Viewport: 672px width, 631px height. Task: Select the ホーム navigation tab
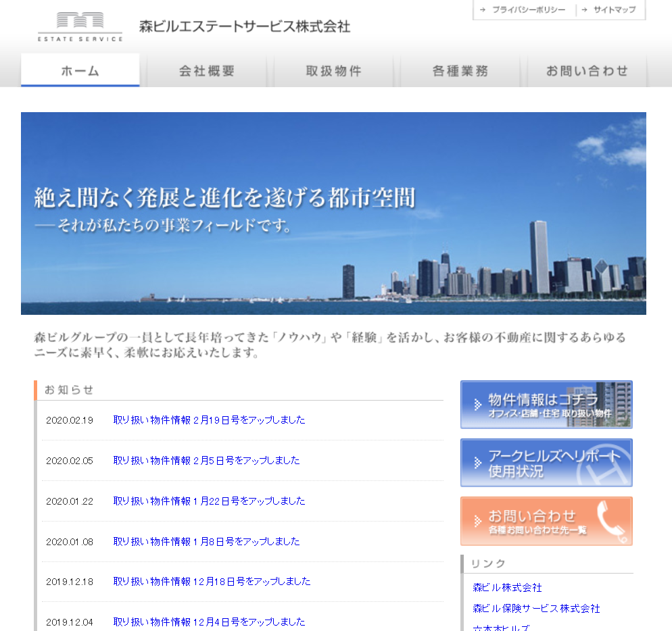click(x=80, y=70)
